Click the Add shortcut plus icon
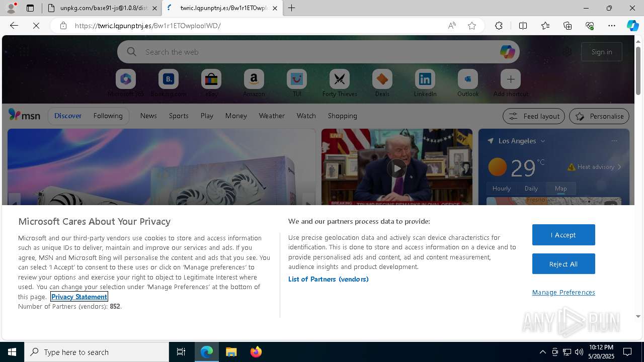Viewport: 644px width, 362px height. click(511, 79)
